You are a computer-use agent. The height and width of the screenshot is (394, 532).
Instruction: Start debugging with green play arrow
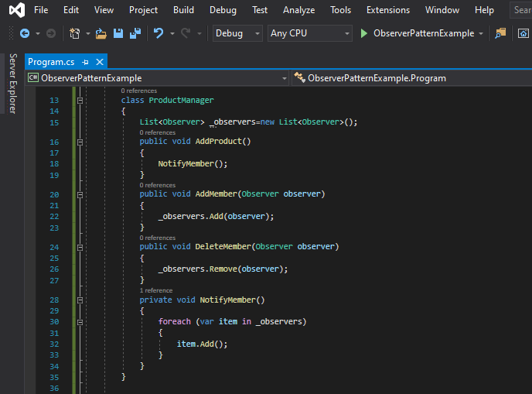[364, 33]
